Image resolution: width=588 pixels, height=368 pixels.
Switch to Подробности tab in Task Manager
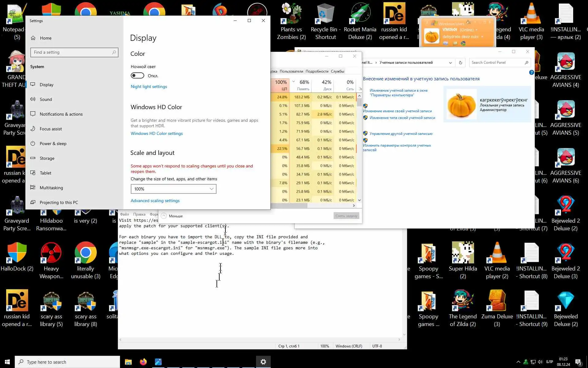[x=317, y=71]
